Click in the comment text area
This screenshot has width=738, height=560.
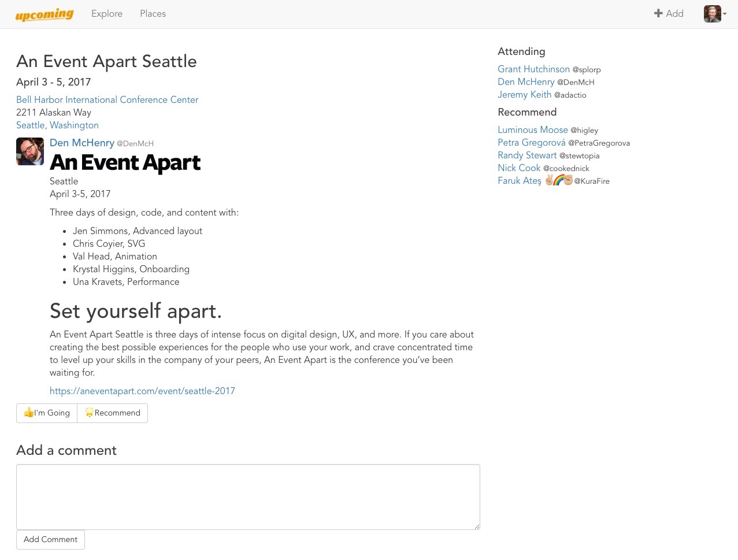coord(248,497)
